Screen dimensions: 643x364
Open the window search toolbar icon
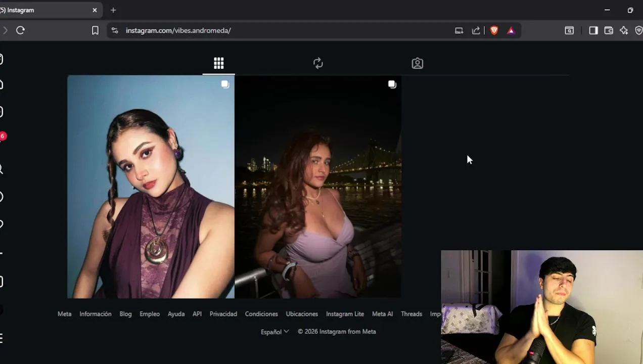click(x=569, y=30)
